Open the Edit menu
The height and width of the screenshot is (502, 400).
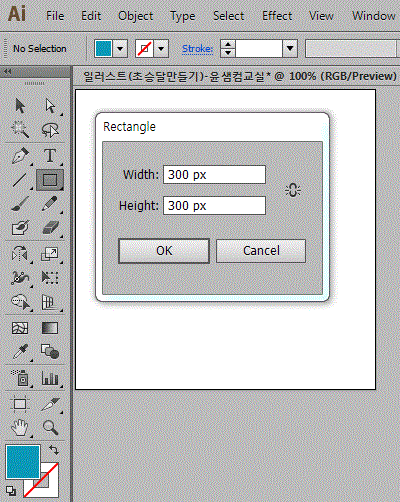(x=91, y=16)
